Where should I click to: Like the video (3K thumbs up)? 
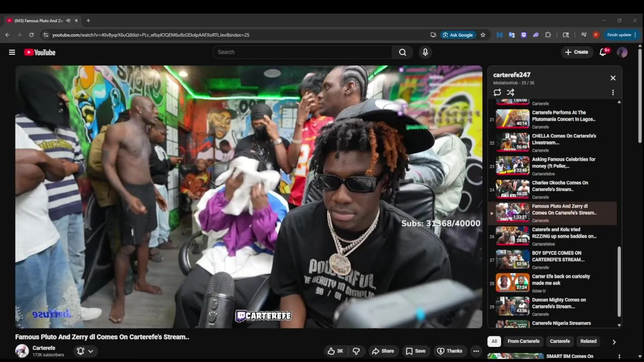point(336,351)
